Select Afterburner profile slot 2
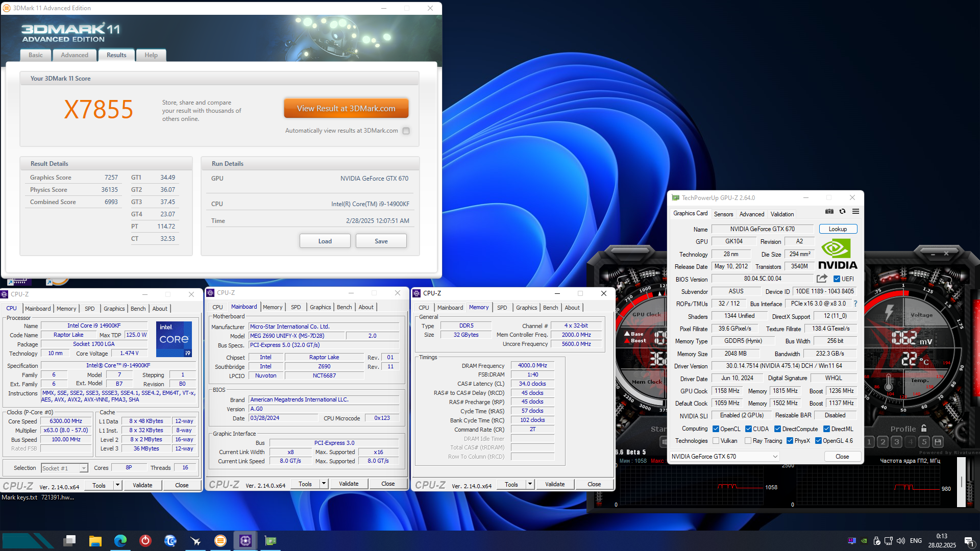 (x=883, y=442)
